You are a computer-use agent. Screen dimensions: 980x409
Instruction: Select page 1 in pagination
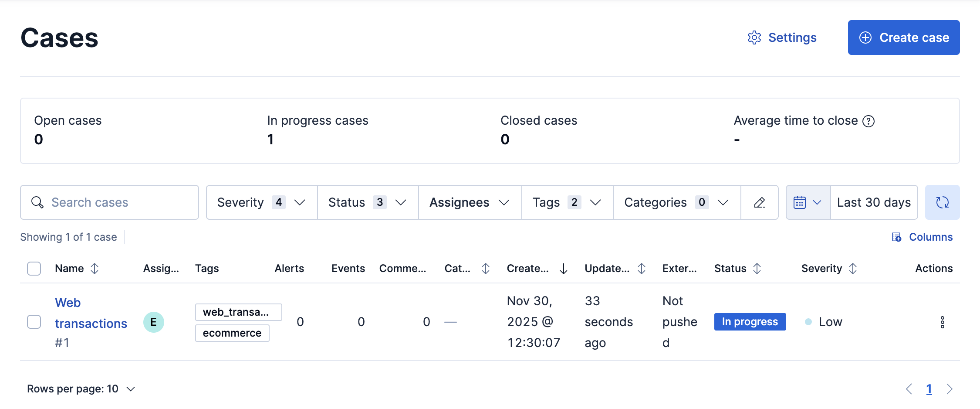(x=929, y=389)
